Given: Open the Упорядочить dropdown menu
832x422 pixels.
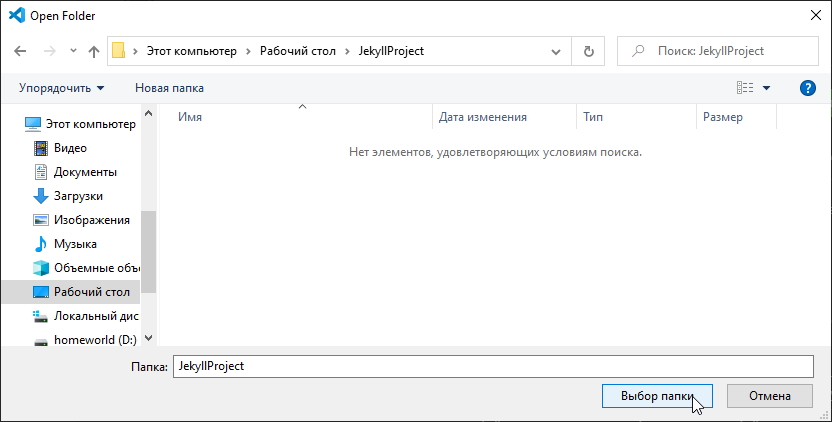Looking at the screenshot, I should coord(61,88).
